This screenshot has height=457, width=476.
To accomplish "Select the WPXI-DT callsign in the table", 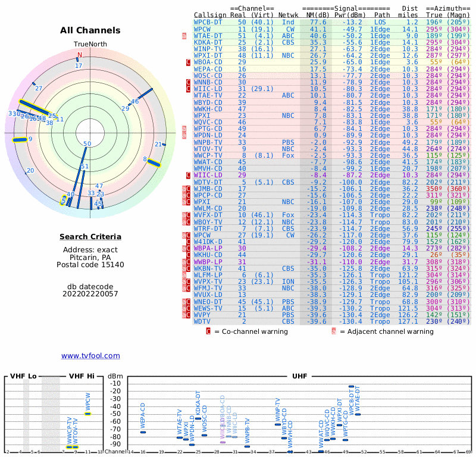I will click(208, 55).
